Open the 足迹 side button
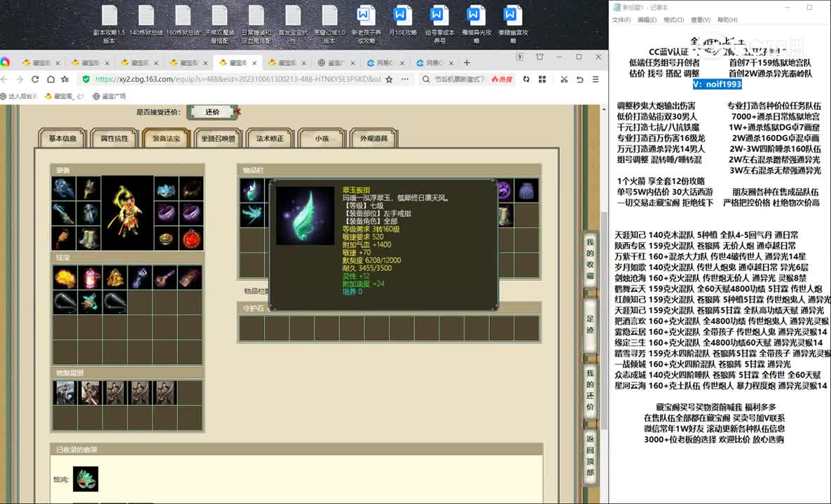 (590, 325)
